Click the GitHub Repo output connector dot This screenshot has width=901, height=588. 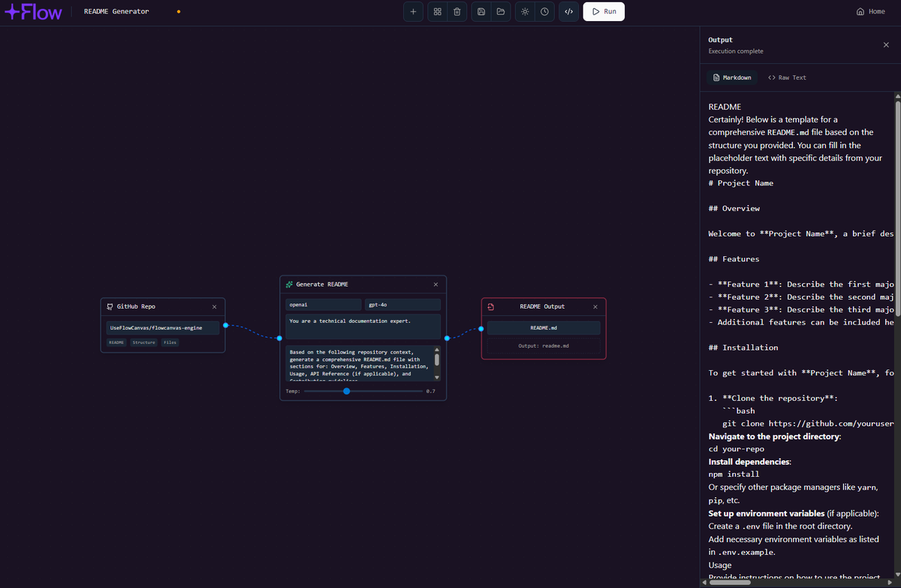click(x=225, y=325)
